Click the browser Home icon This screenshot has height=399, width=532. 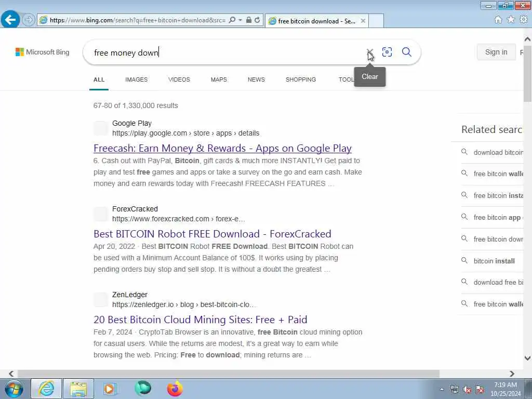tap(498, 20)
